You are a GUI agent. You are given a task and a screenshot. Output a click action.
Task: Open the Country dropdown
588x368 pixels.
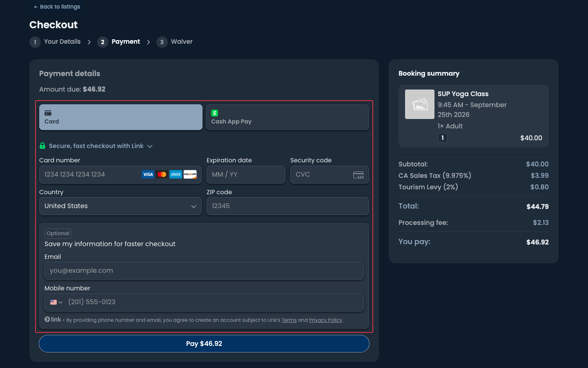(x=120, y=206)
